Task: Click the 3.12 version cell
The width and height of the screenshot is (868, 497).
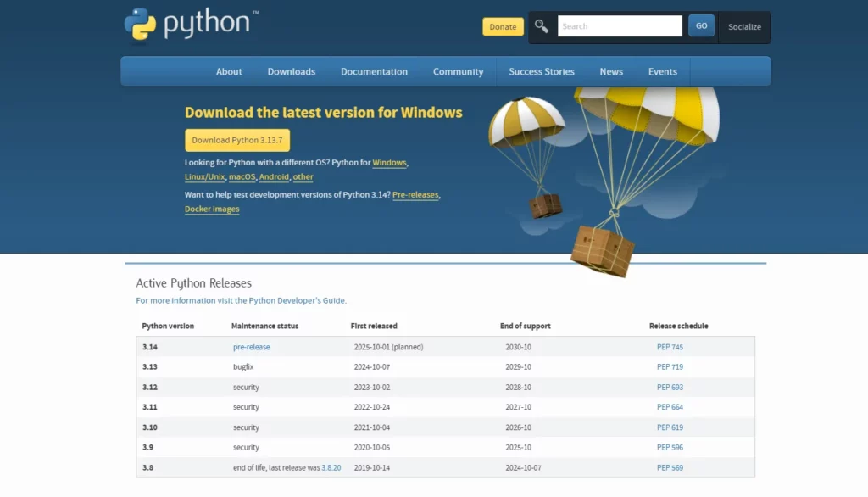Action: (149, 388)
